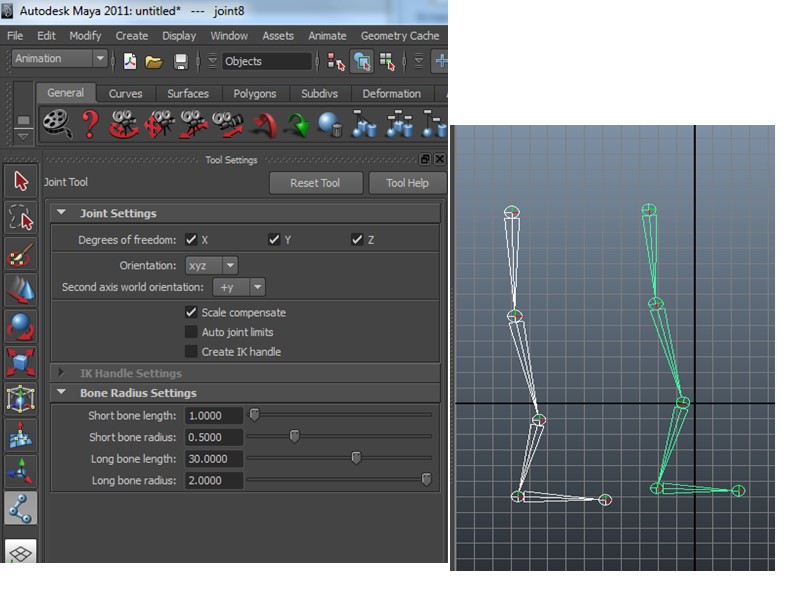Screen dimensions: 800x600
Task: Open the Geometry Cache menu
Action: (x=400, y=36)
